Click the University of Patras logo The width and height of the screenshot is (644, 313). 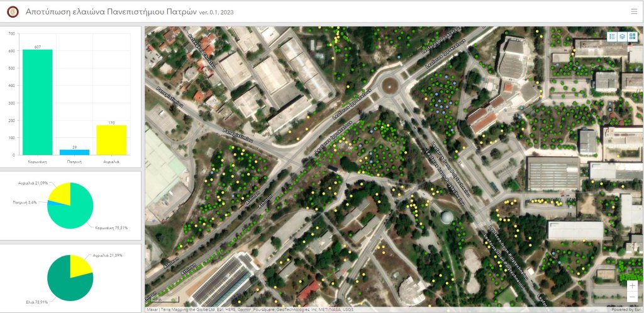13,11
